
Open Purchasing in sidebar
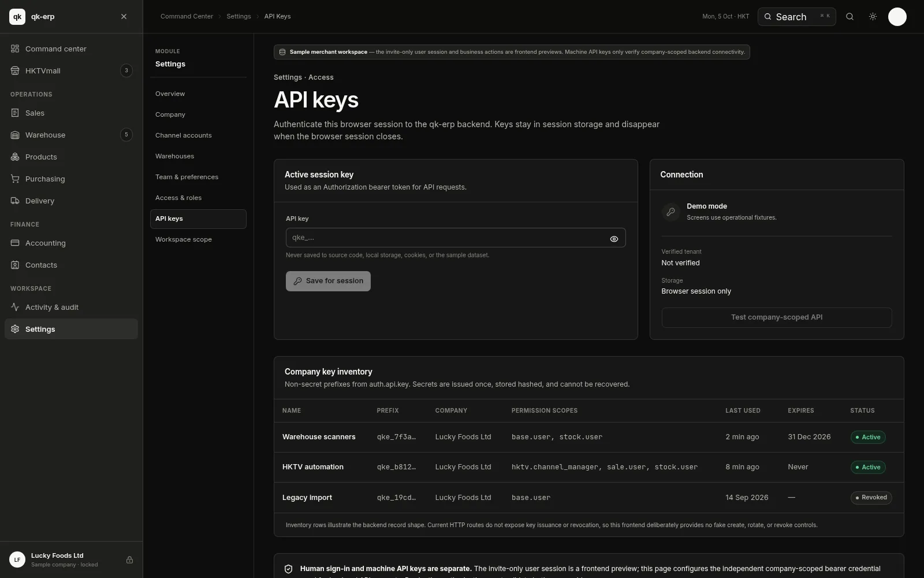71,179
